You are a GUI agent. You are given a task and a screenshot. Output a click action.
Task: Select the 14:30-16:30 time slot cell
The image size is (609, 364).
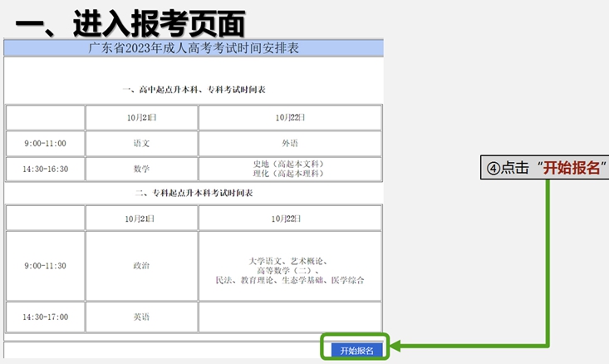[45, 169]
